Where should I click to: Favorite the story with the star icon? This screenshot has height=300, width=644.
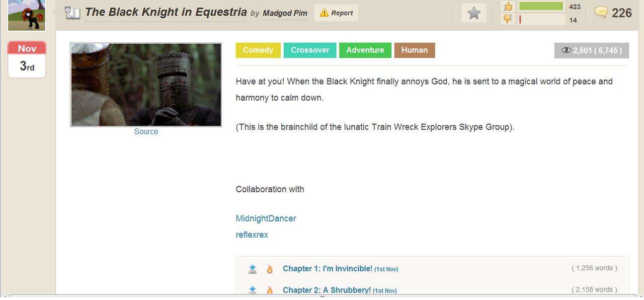tap(474, 13)
